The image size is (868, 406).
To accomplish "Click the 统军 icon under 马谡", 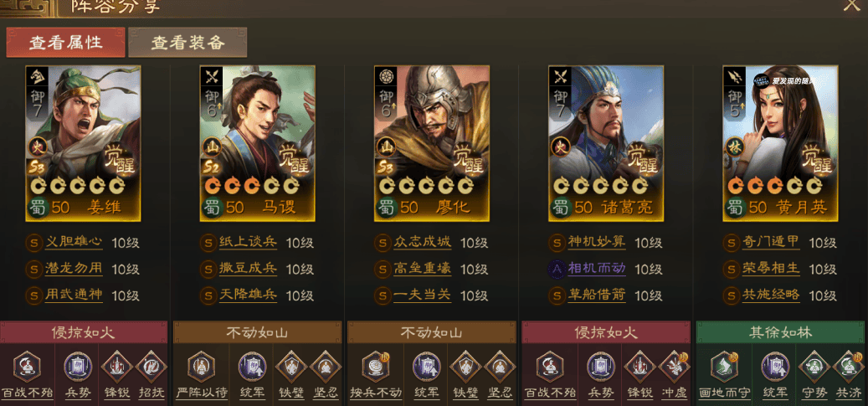I will coord(253,367).
